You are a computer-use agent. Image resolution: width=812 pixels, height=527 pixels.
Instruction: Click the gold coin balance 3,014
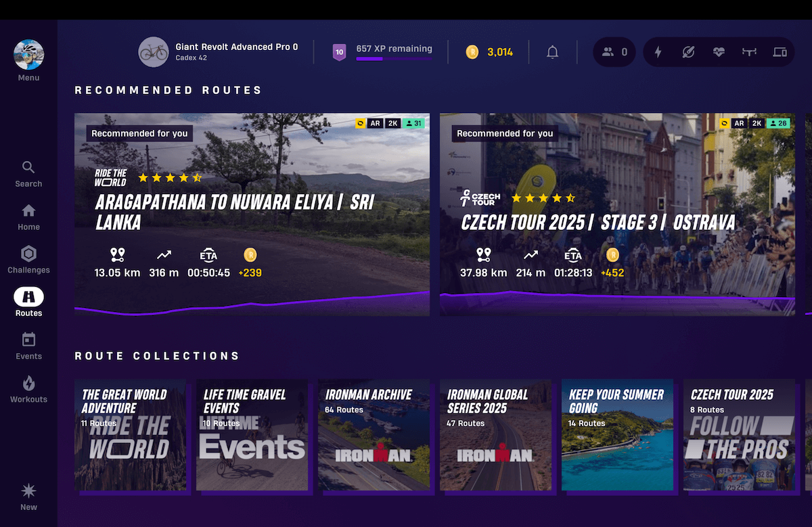490,52
